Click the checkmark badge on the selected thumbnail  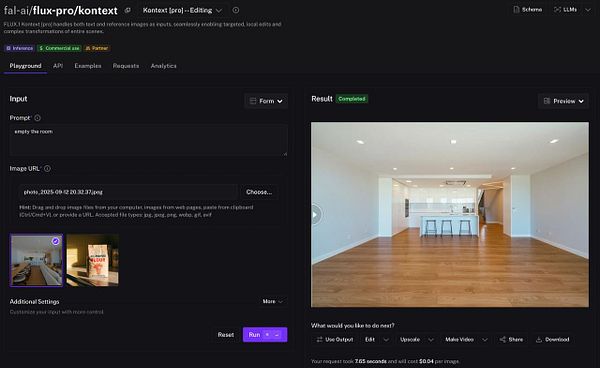coord(55,241)
